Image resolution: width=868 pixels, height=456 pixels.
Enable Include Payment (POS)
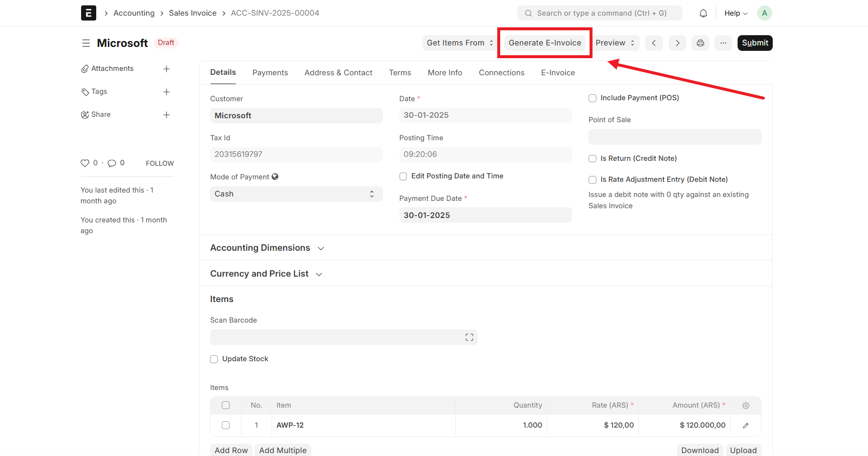point(592,98)
